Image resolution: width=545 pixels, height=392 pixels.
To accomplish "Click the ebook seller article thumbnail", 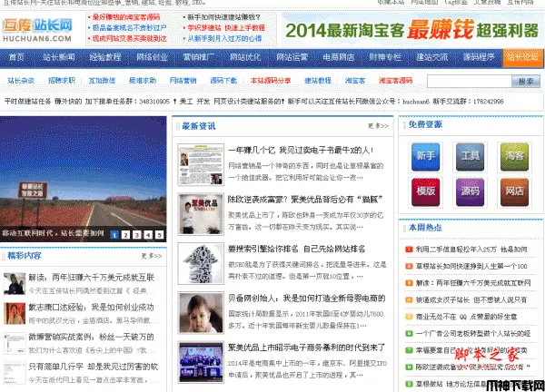I will (x=201, y=165).
